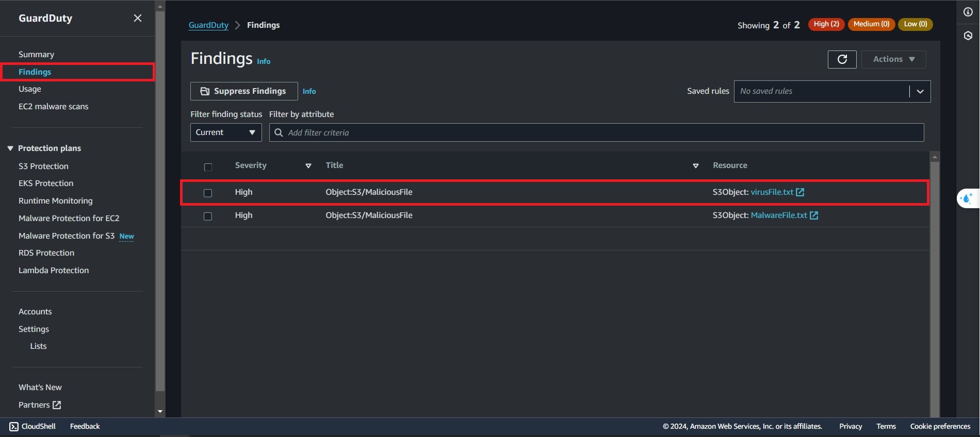The image size is (980, 437).
Task: Click the hexagon security icon in right rail
Action: tap(968, 36)
